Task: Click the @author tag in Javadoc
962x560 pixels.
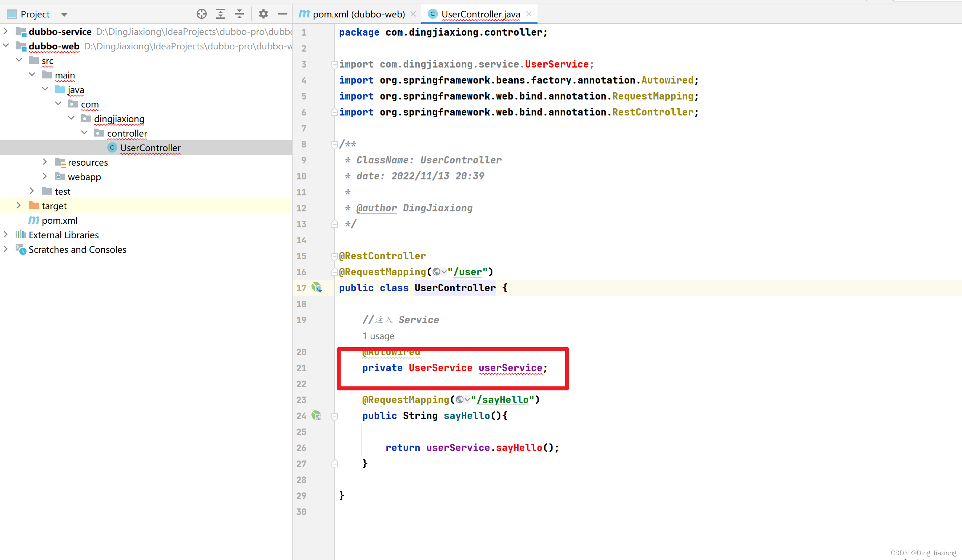Action: click(x=377, y=208)
